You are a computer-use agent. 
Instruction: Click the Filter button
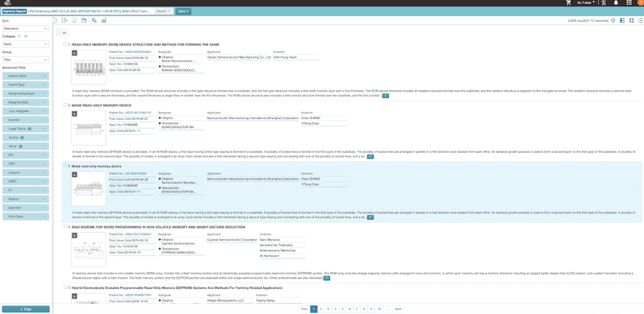click(26, 309)
